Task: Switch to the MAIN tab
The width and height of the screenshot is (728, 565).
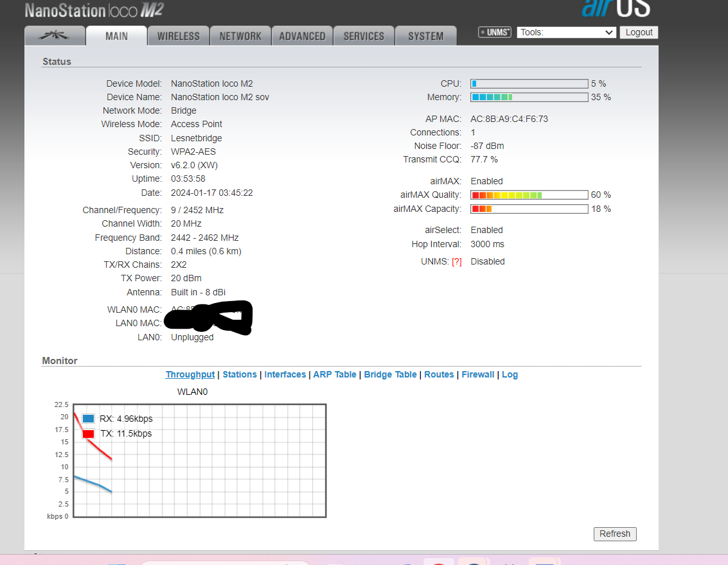Action: [116, 36]
